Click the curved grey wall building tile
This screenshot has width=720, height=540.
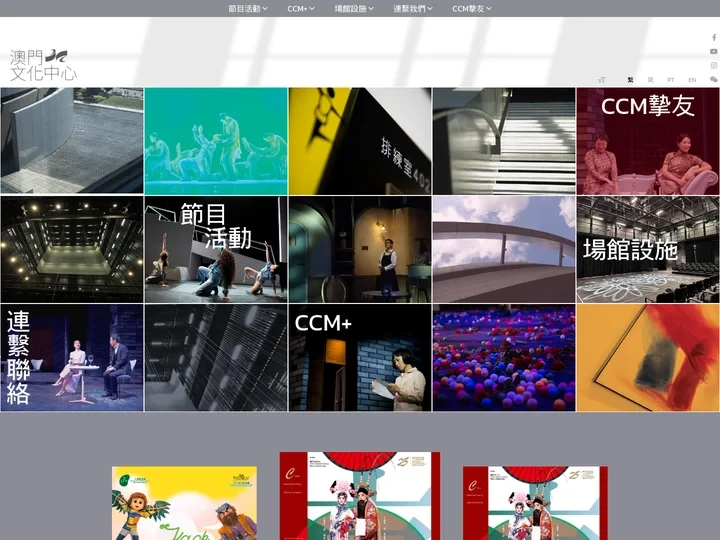(72, 141)
